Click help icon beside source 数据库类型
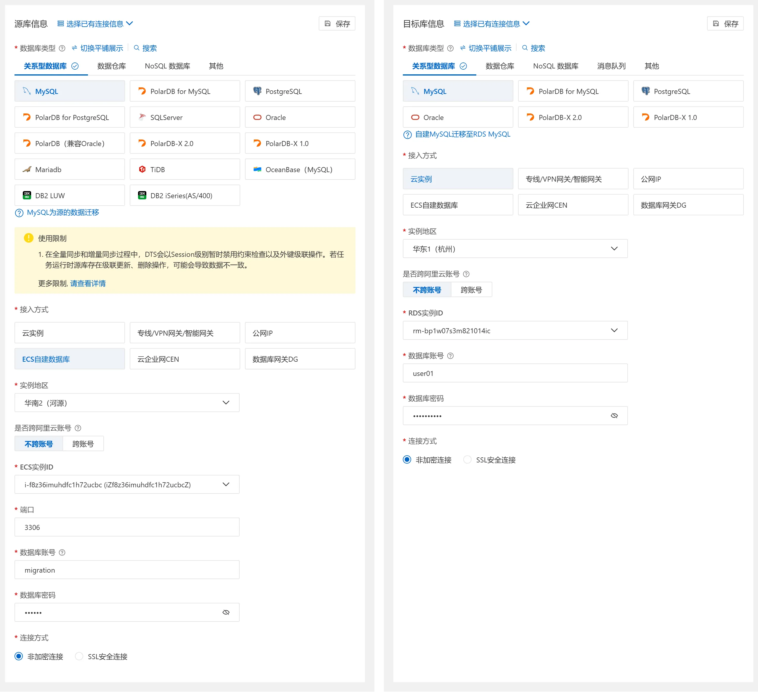 [x=62, y=48]
